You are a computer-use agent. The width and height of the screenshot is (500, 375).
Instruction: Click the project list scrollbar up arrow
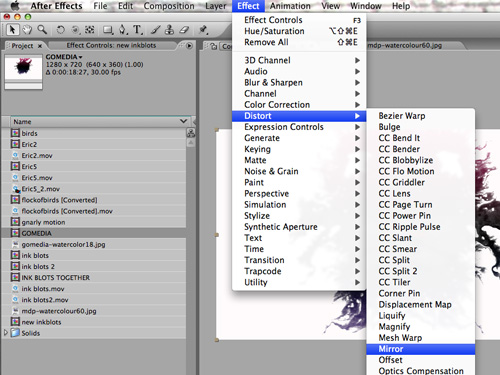(x=191, y=143)
